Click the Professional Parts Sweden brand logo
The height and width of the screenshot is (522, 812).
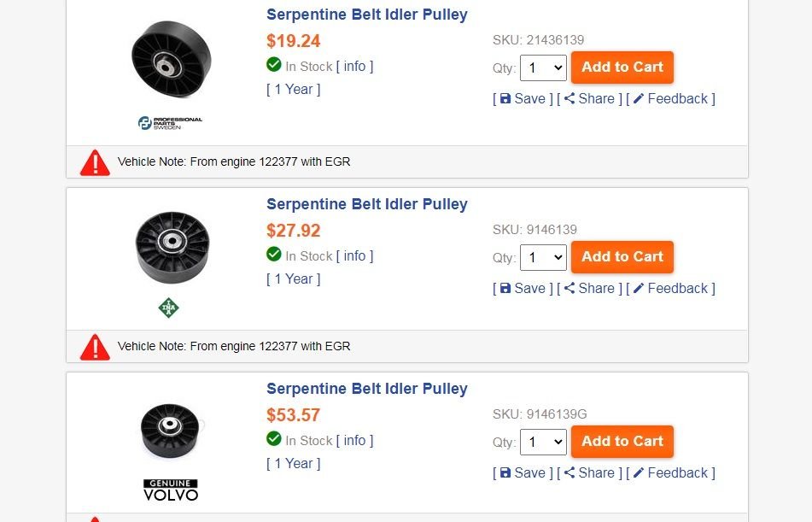pos(170,123)
